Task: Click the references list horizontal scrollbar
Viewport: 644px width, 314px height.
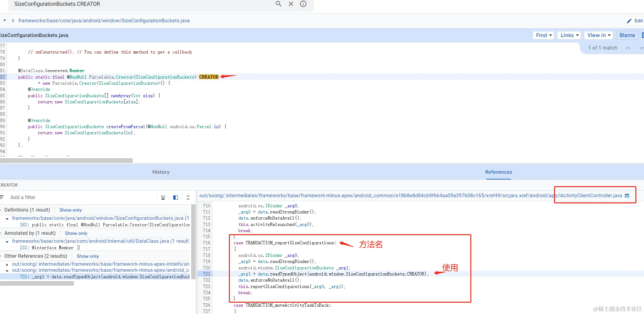Action: tap(37, 283)
